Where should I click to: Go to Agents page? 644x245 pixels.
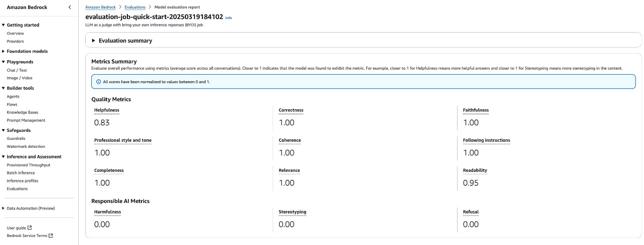(x=13, y=96)
